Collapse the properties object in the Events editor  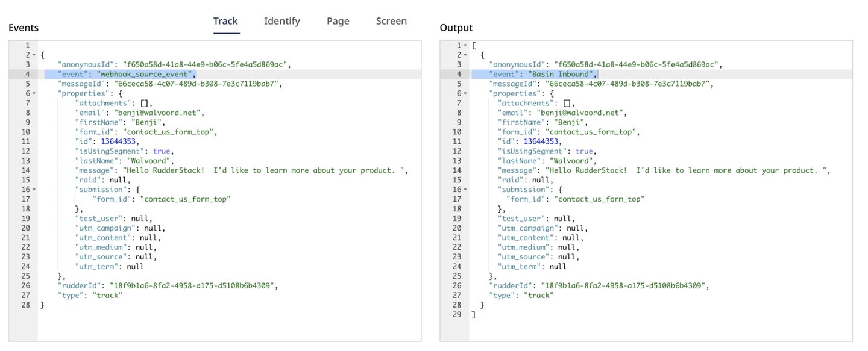(x=33, y=93)
